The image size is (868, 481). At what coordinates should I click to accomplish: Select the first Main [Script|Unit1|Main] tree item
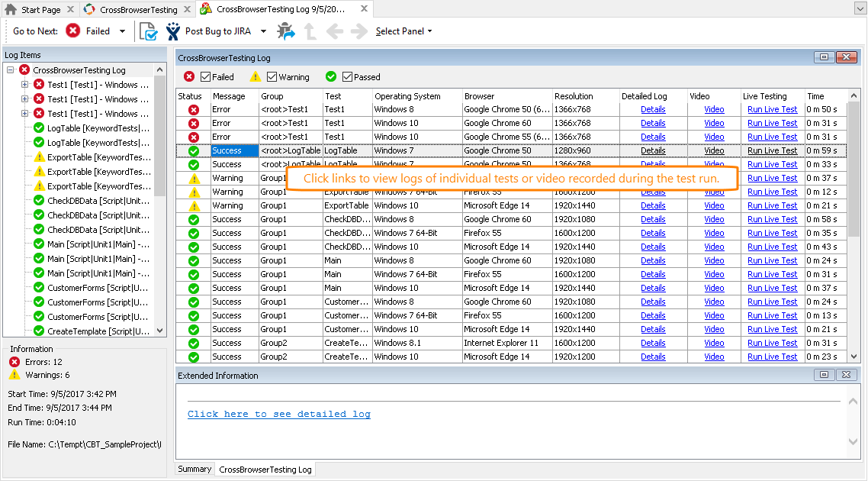tap(98, 244)
